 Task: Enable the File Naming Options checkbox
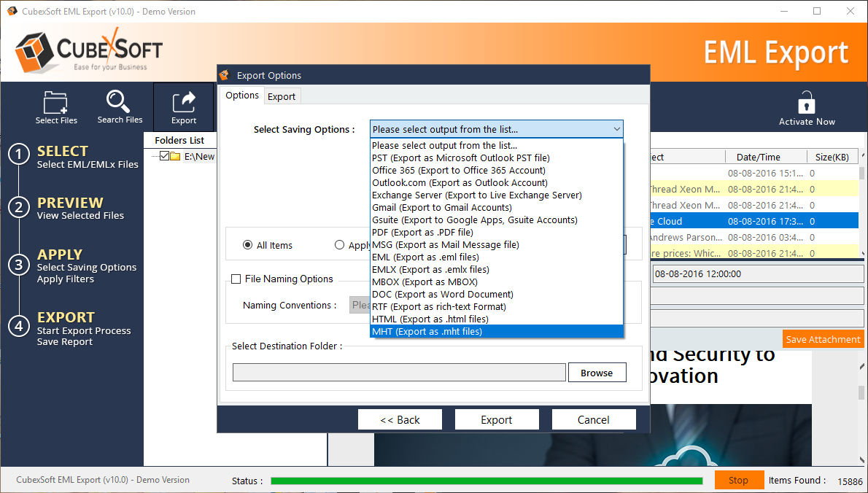pyautogui.click(x=236, y=279)
